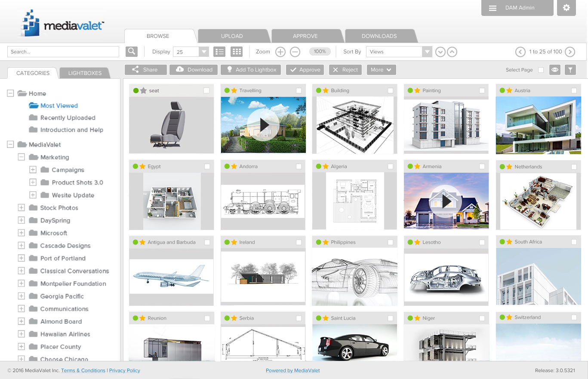Image resolution: width=588 pixels, height=379 pixels.
Task: Switch to the Upload tab
Action: [x=232, y=36]
